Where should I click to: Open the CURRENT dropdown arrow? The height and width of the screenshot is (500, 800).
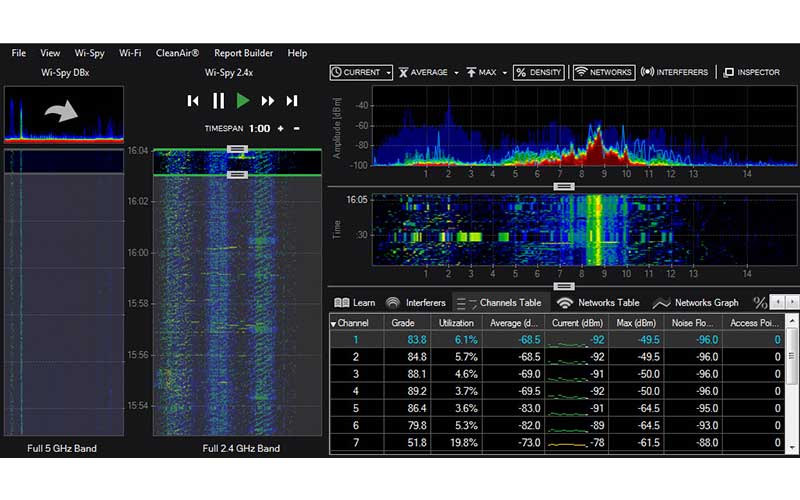[x=389, y=73]
